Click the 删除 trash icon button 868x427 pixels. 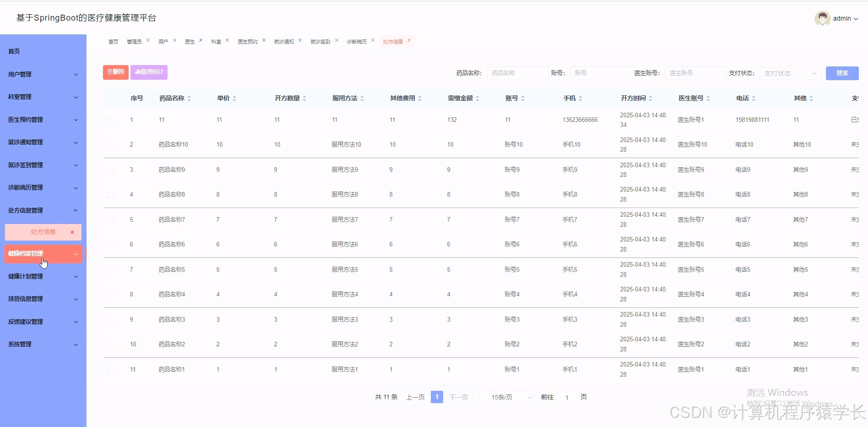115,71
